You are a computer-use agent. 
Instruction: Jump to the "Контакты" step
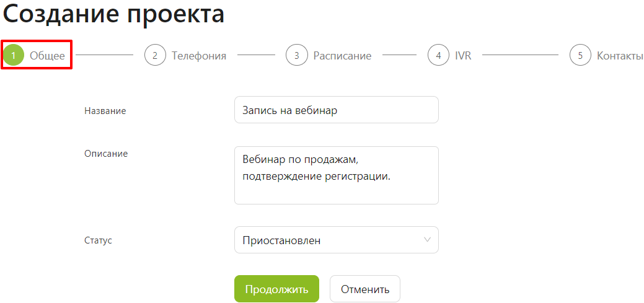click(x=619, y=56)
